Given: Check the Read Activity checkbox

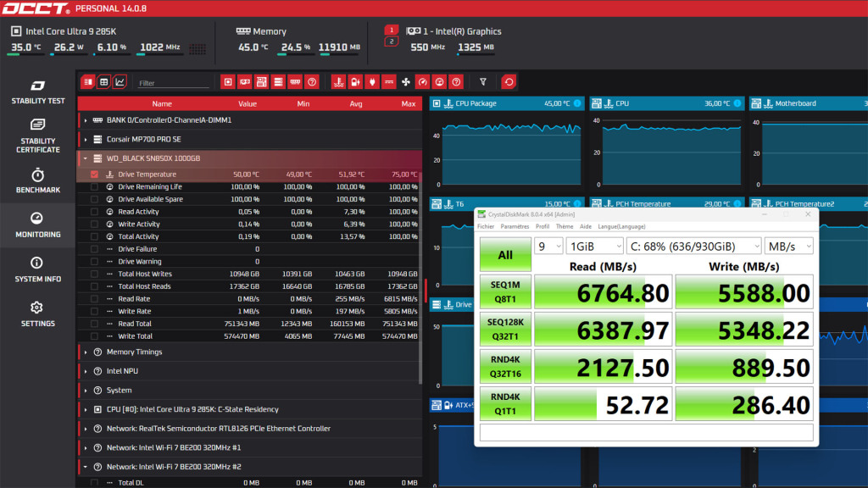Looking at the screenshot, I should coord(94,212).
